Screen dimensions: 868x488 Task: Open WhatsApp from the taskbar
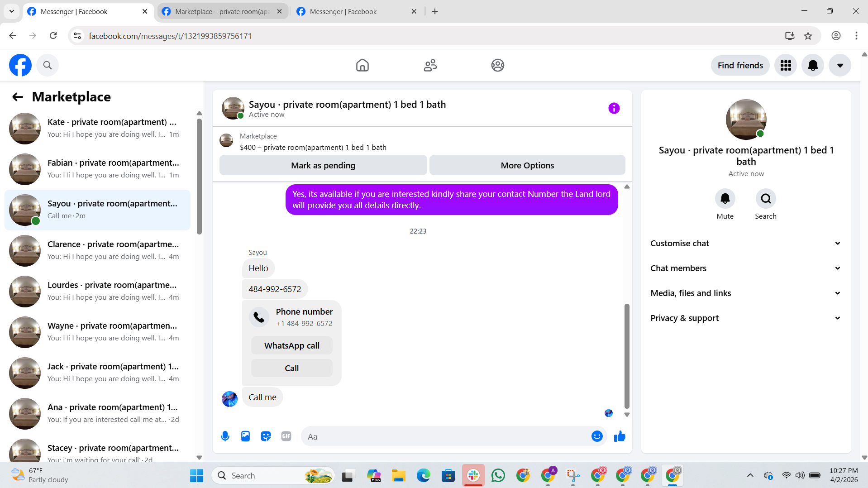(x=498, y=476)
